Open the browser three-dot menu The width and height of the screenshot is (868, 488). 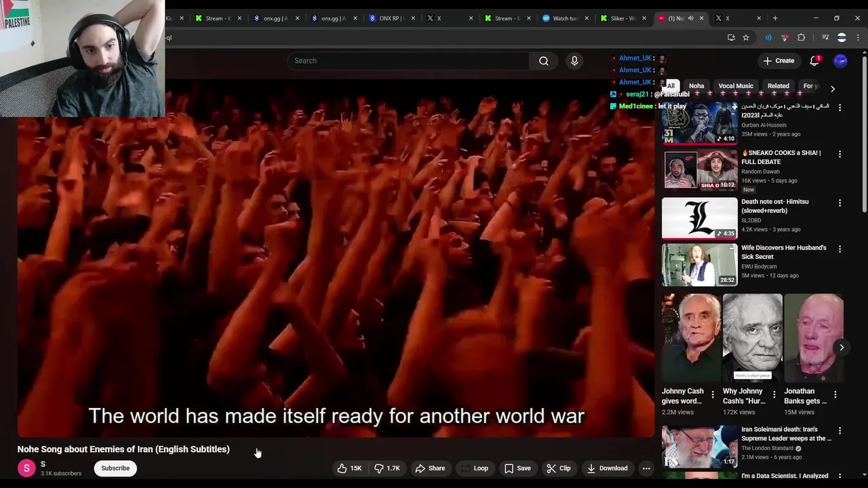(x=858, y=38)
